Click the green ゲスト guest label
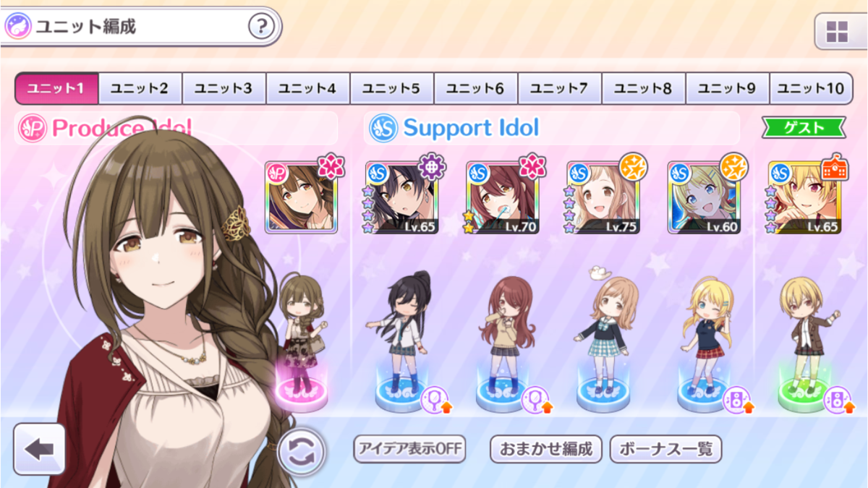This screenshot has height=488, width=868. coord(804,127)
